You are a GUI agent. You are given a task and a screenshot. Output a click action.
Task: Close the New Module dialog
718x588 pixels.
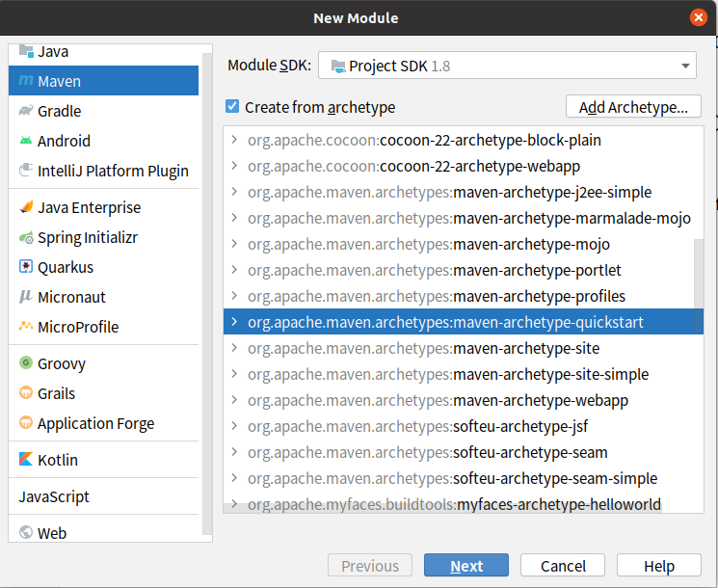coord(699,18)
